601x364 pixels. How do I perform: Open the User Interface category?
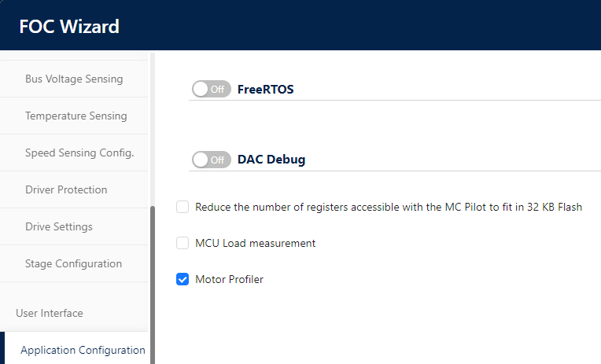tap(49, 313)
